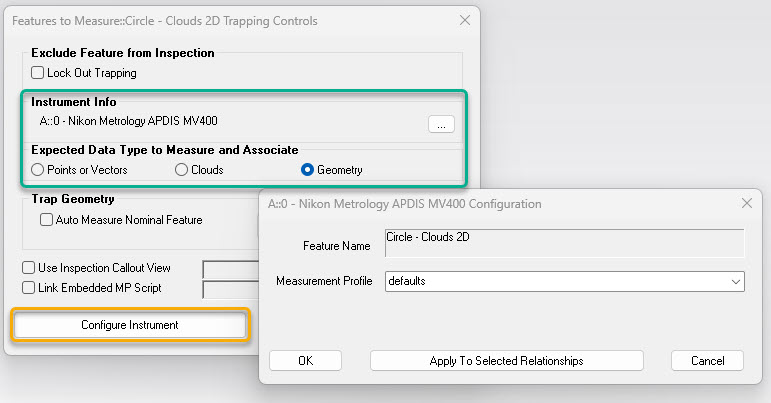Close the APDIS MV400 Configuration window
This screenshot has width=771, height=403.
click(746, 203)
